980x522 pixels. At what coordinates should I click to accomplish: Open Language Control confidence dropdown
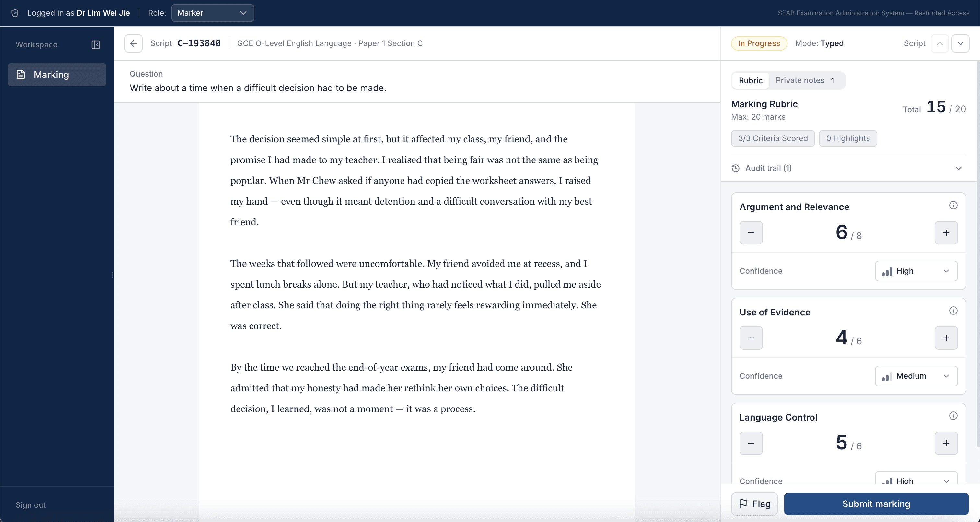coord(916,478)
